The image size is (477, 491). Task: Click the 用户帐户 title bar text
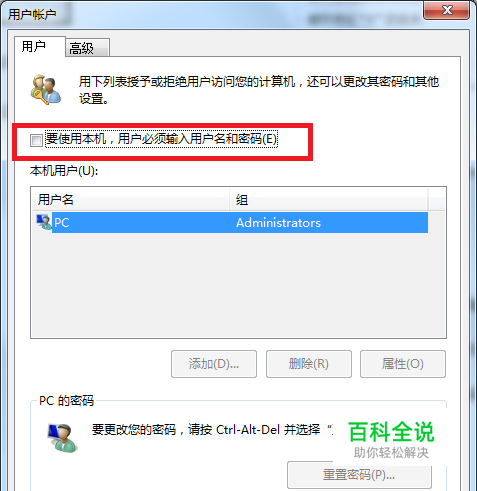tap(32, 14)
